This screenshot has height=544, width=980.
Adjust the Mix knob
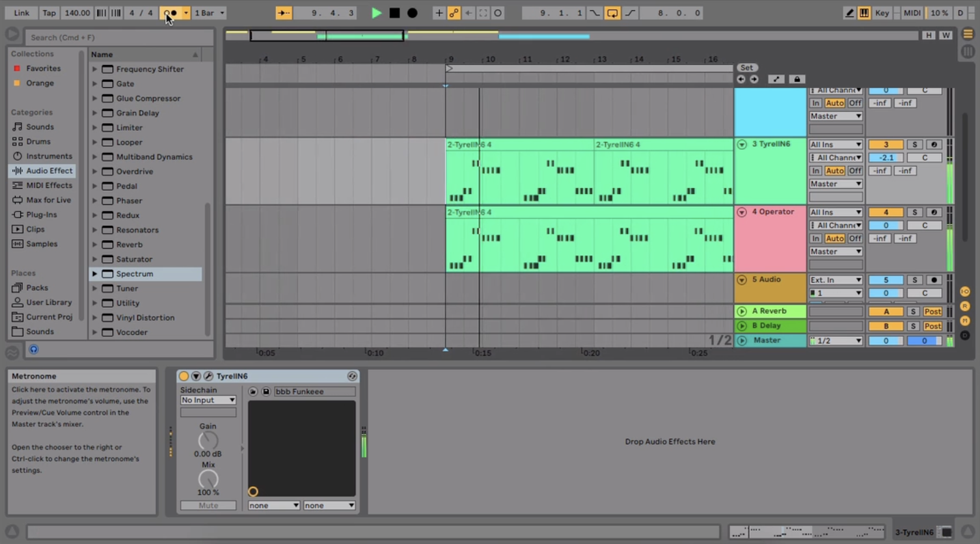click(208, 479)
